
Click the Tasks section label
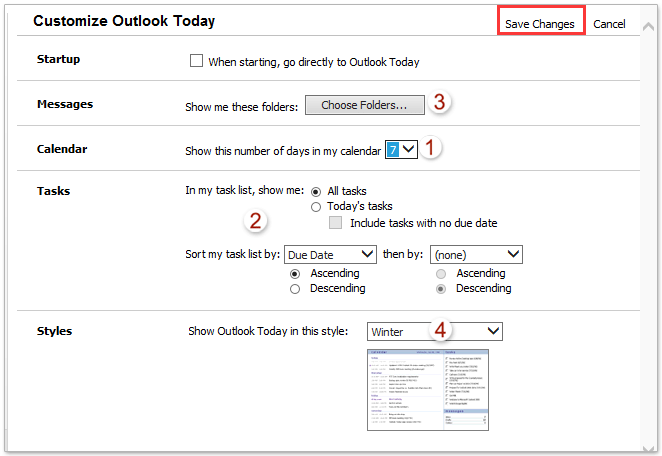click(x=53, y=191)
